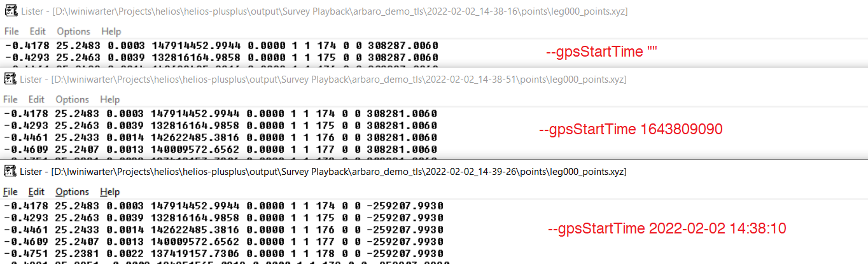Click Lister app icon in 14-39-26 window
The height and width of the screenshot is (264, 868).
pos(10,171)
